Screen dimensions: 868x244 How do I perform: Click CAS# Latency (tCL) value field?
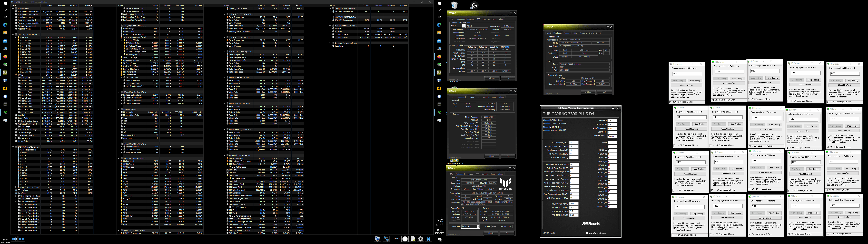click(574, 143)
